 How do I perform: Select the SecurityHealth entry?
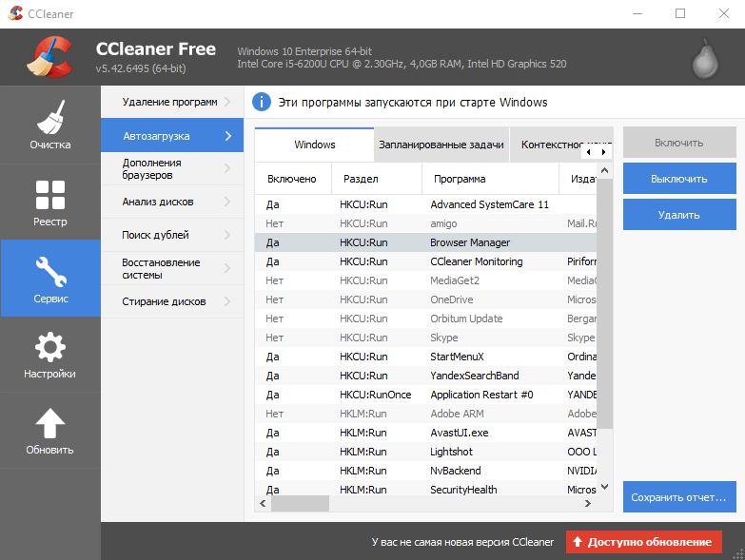[x=425, y=489]
